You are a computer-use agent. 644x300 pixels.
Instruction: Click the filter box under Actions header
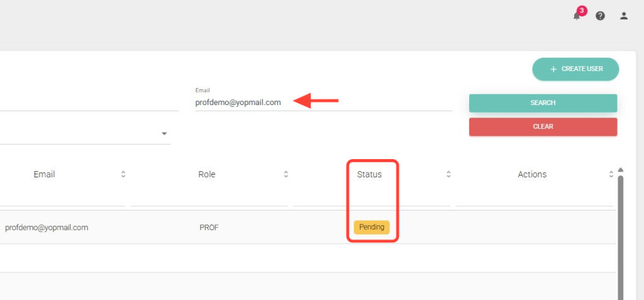click(533, 197)
